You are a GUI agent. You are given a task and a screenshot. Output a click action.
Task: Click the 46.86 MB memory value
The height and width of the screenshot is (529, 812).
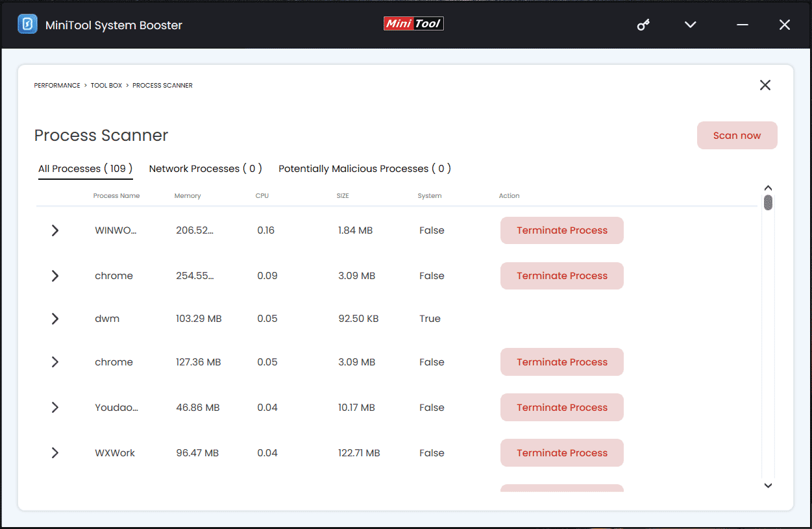pyautogui.click(x=198, y=408)
